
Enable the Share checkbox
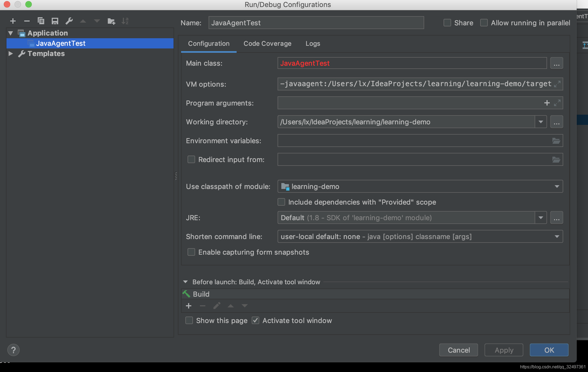[x=447, y=23]
